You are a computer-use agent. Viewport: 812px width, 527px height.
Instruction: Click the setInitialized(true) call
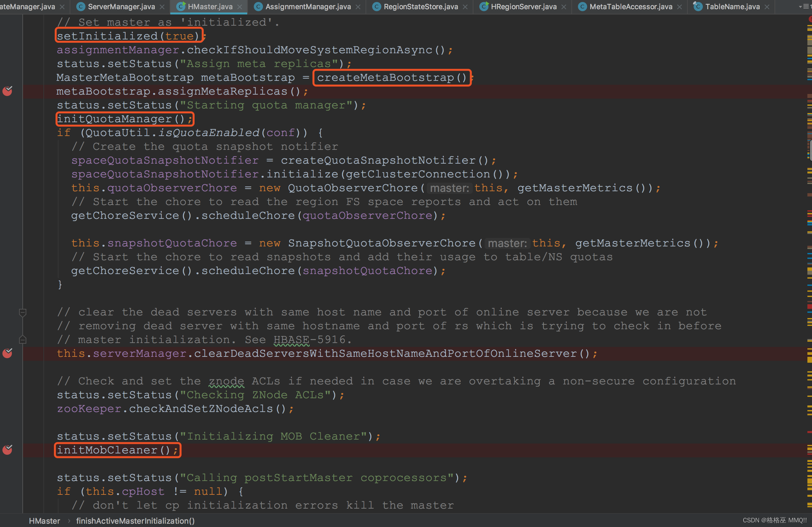pyautogui.click(x=128, y=36)
